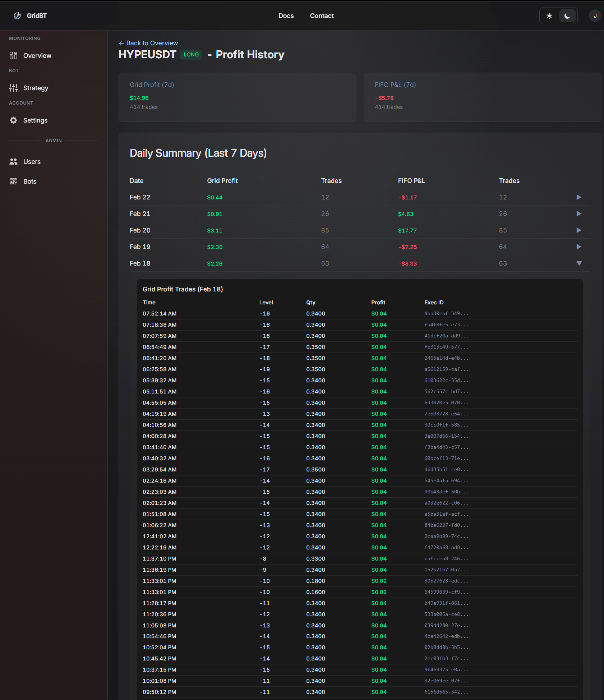
Task: Switch to light theme sun toggle
Action: [x=549, y=16]
